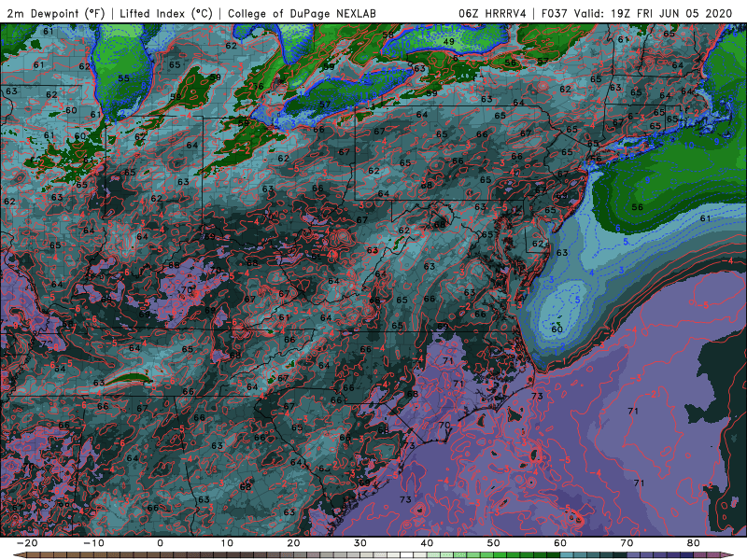Click the '40' label on the color scale
The image size is (747, 560).
[427, 543]
